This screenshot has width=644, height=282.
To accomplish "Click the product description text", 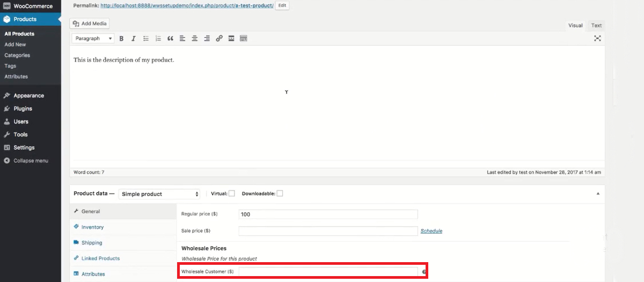I will coord(124,60).
